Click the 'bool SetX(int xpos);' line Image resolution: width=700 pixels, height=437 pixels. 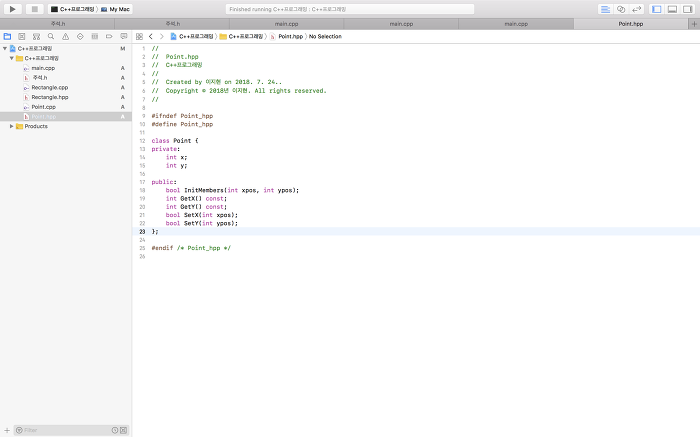[x=202, y=215]
